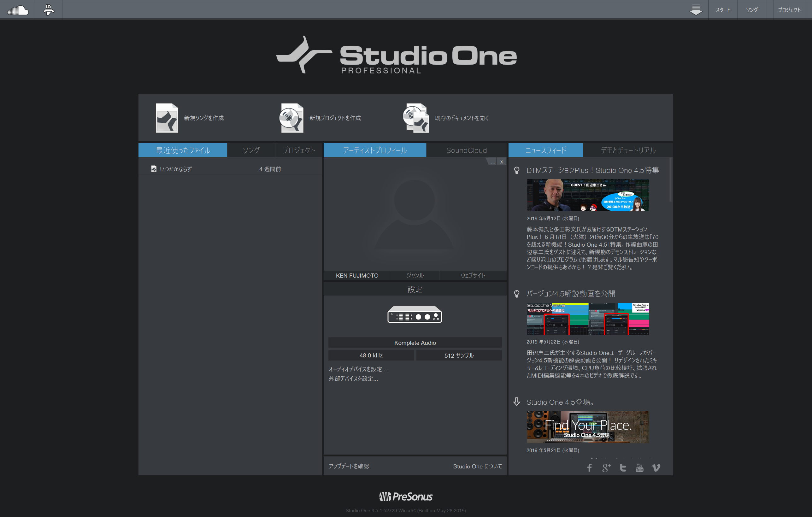The height and width of the screenshot is (517, 812).
Task: Click the news feed scrollbar
Action: point(670,179)
